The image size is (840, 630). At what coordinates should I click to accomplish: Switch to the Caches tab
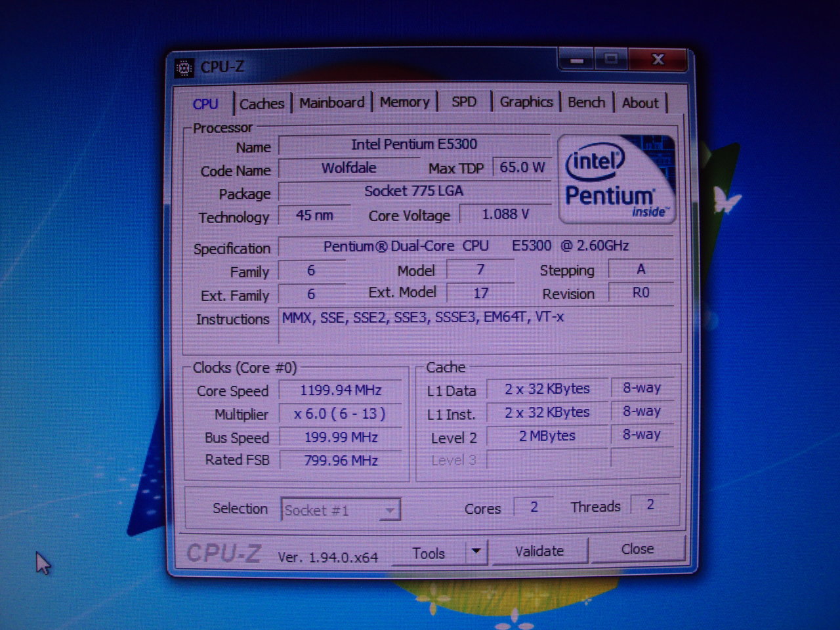point(262,104)
